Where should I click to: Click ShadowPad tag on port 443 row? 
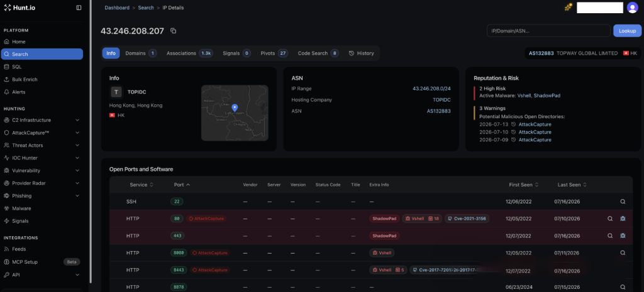384,236
